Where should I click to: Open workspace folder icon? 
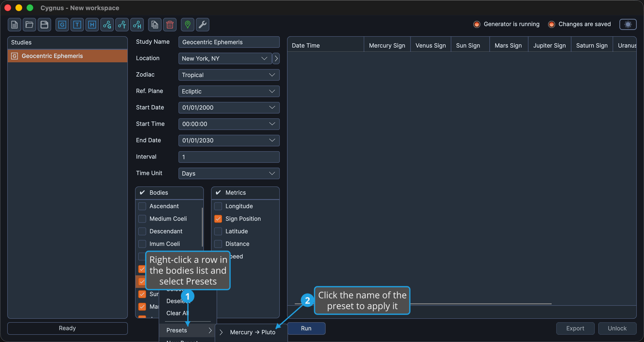[x=29, y=25]
